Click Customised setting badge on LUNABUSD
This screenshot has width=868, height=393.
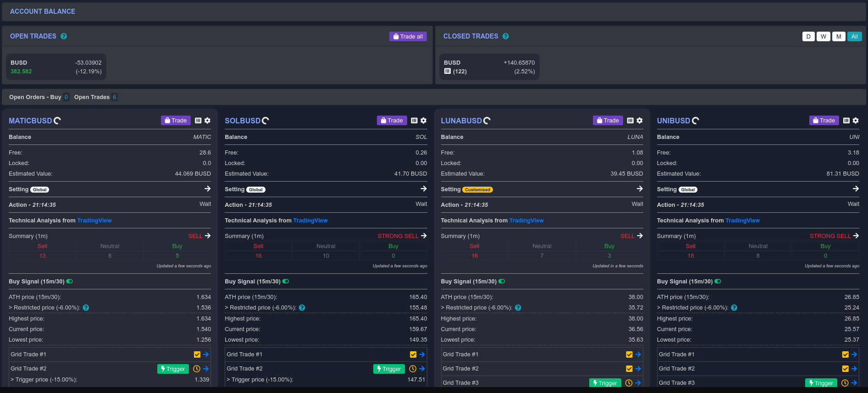click(477, 190)
